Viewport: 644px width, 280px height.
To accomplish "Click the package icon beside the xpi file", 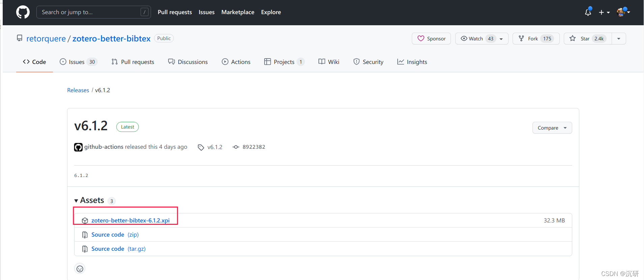I will [85, 220].
